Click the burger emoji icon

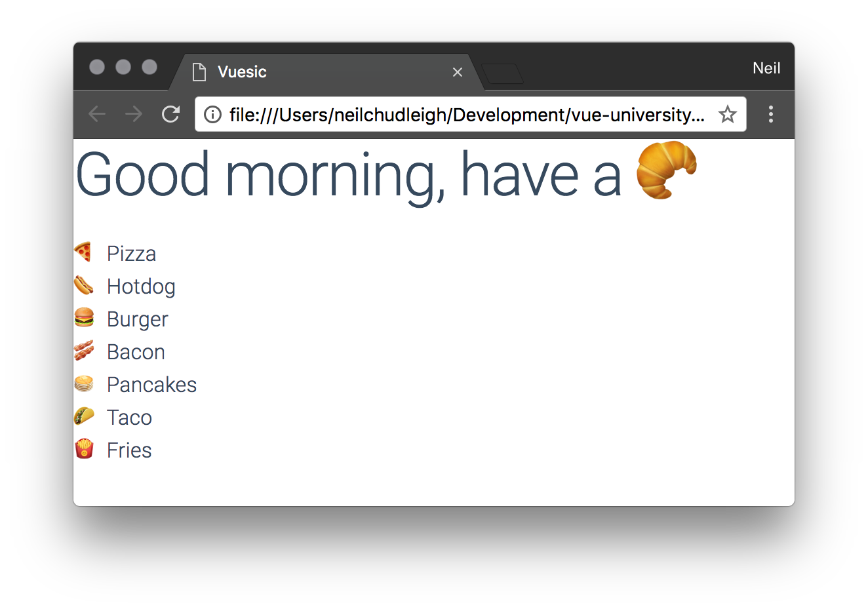tap(84, 317)
